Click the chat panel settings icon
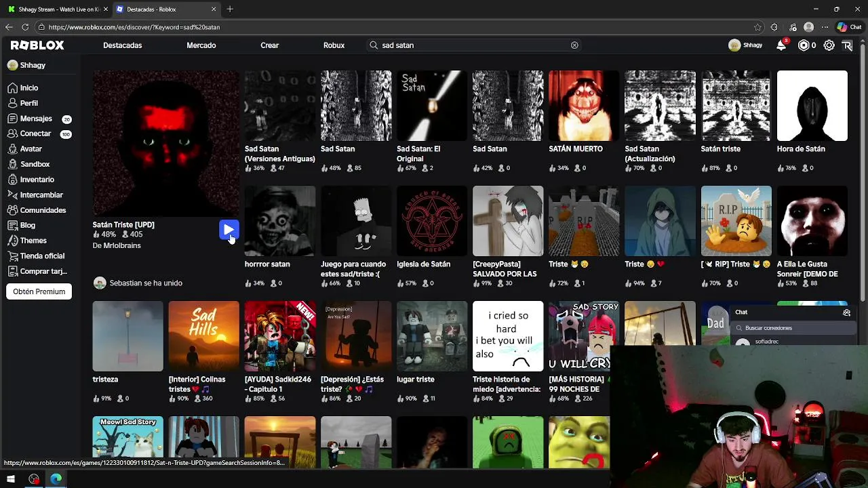Screen dimensions: 868x488 (x=846, y=312)
